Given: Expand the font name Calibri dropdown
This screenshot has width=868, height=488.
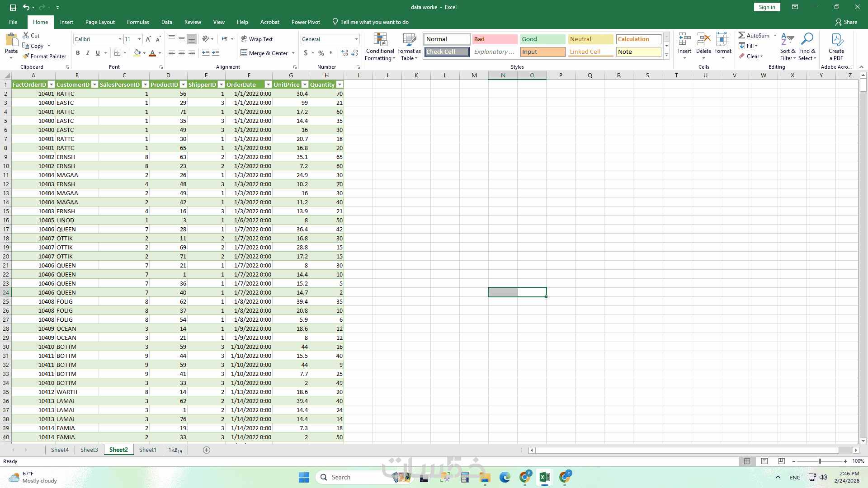Looking at the screenshot, I should pyautogui.click(x=120, y=39).
